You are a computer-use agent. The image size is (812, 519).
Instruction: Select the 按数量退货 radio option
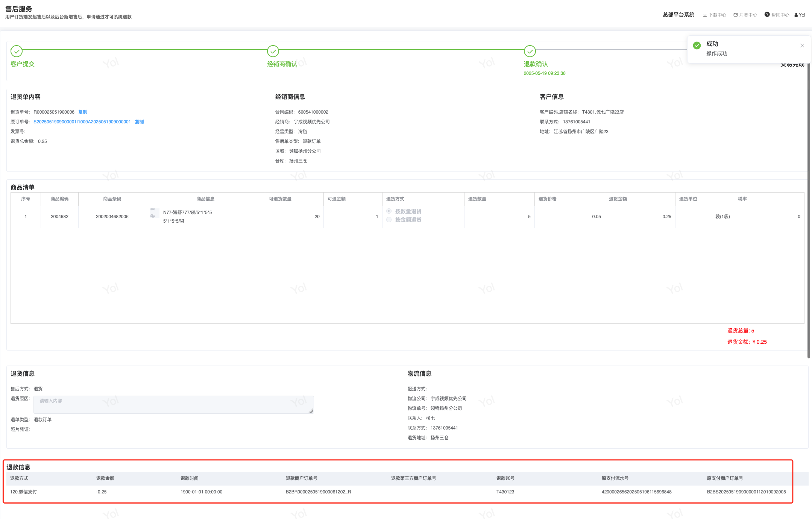coord(389,211)
